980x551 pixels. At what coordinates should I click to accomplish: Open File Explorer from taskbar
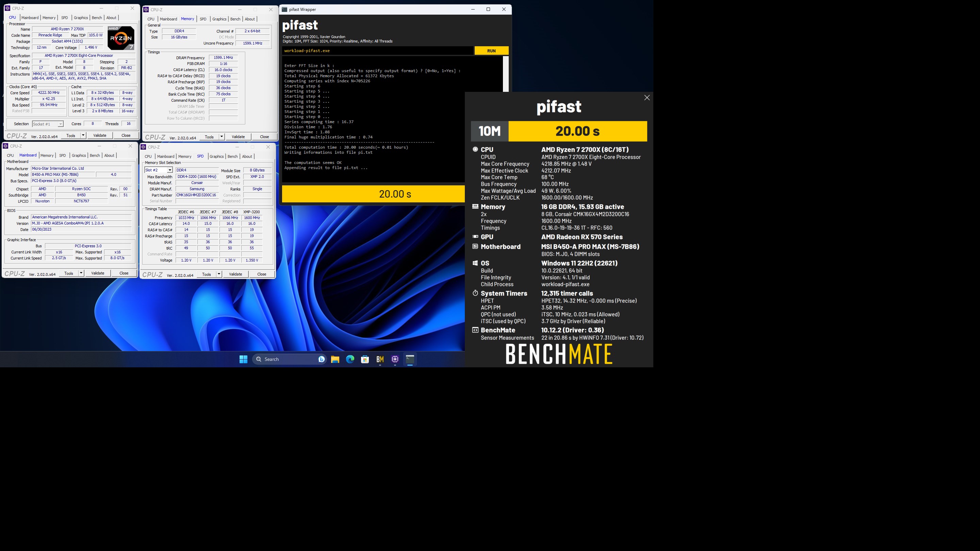click(x=335, y=359)
